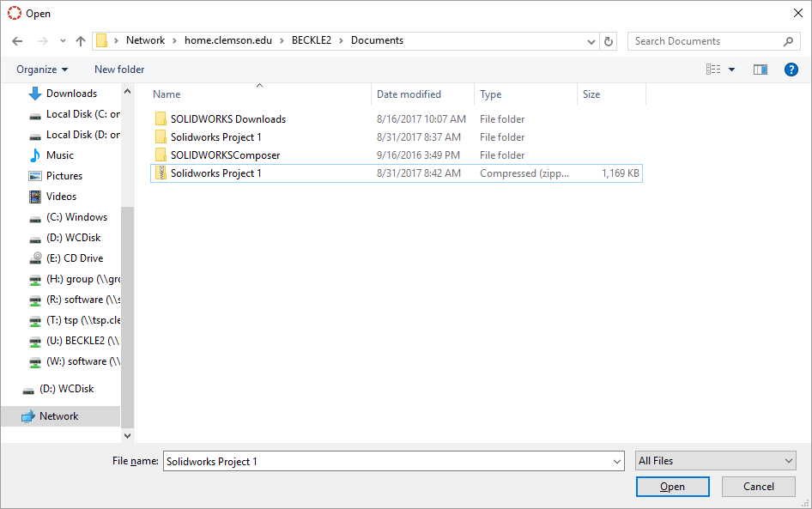
Task: Click the SOLIDWORKSComposer folder name
Action: pyautogui.click(x=225, y=155)
